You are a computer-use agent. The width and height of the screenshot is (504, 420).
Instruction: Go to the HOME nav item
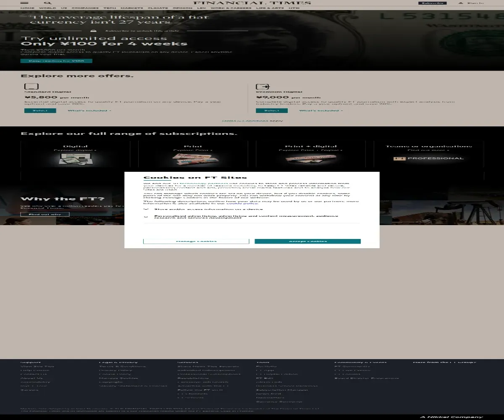[x=27, y=8]
